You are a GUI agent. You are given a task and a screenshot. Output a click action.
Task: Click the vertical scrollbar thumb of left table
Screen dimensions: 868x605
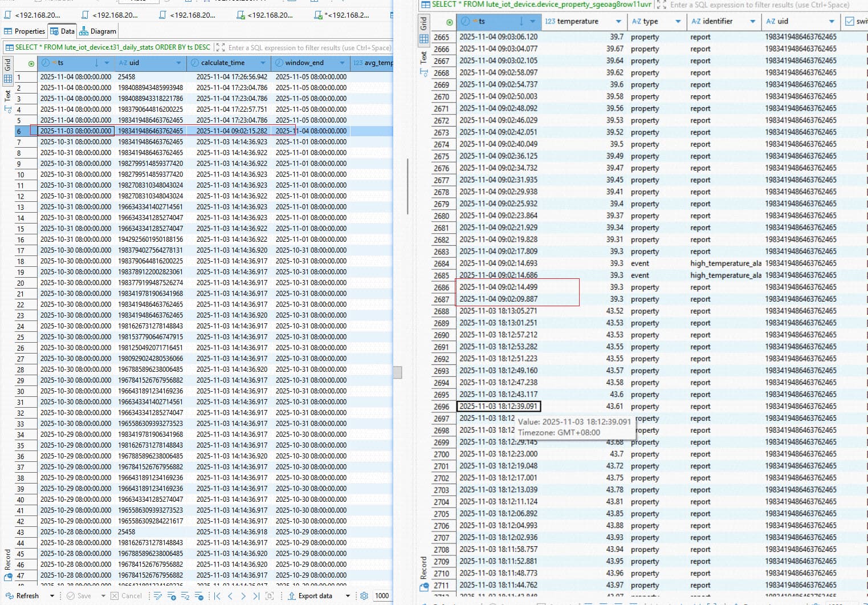[398, 372]
